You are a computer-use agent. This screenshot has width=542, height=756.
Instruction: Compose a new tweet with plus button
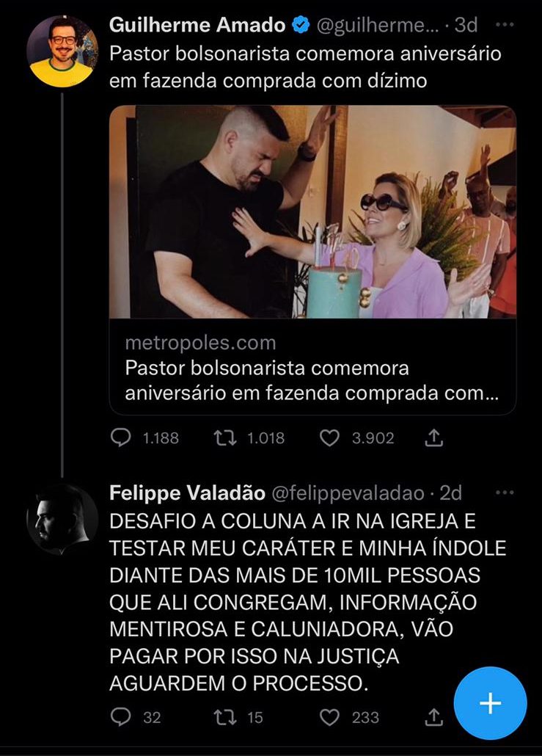pyautogui.click(x=491, y=703)
